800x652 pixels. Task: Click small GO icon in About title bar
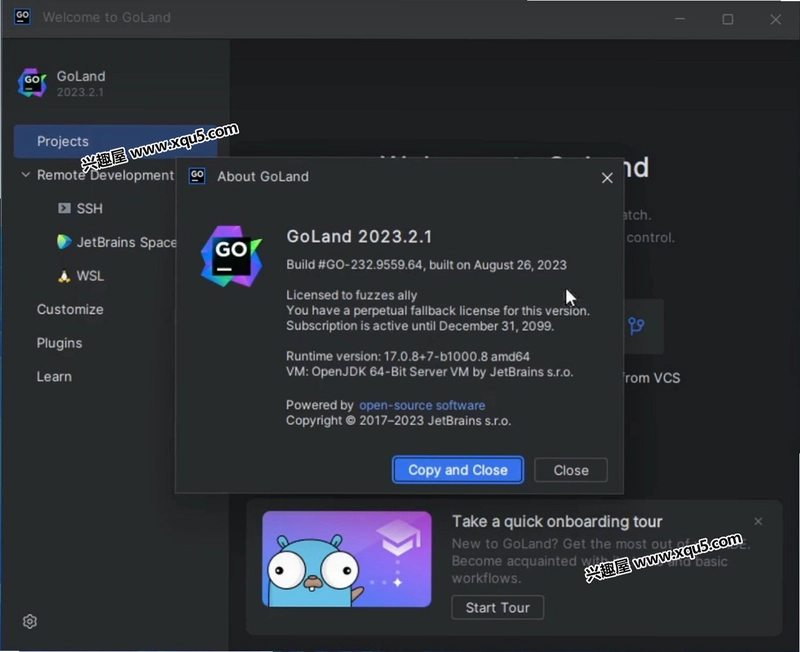coord(197,176)
